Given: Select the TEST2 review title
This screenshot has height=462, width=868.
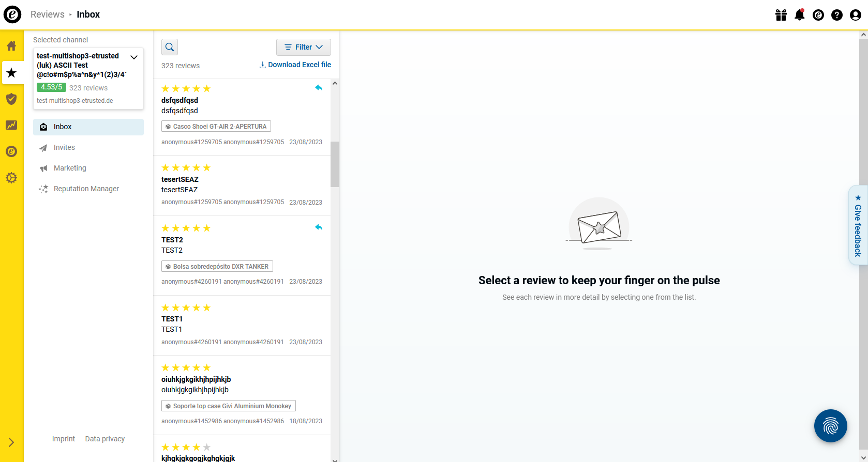Looking at the screenshot, I should pos(172,240).
